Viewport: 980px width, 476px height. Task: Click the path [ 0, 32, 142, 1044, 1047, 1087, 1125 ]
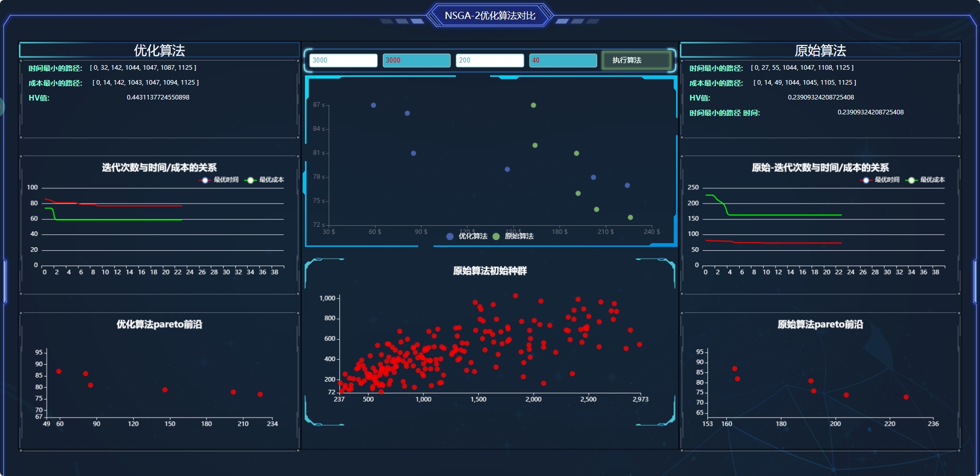click(143, 68)
